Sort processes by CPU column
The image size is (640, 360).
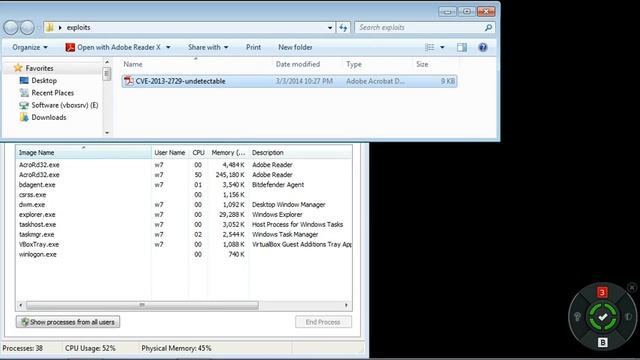(x=198, y=152)
